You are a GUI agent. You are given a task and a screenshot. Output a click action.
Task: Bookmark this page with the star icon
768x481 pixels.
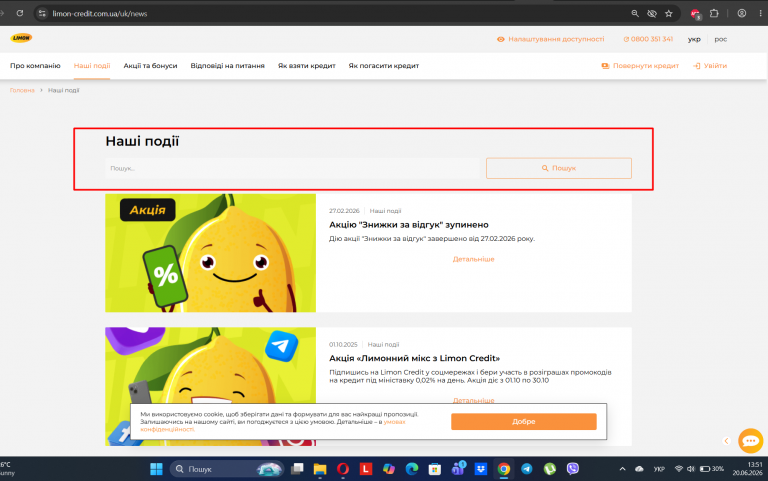point(669,13)
